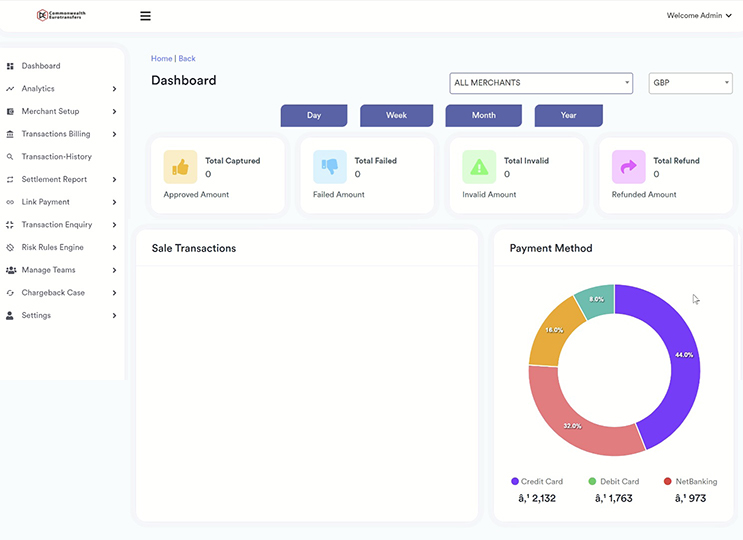This screenshot has height=540, width=743.
Task: Select the Week tab
Action: coord(396,115)
